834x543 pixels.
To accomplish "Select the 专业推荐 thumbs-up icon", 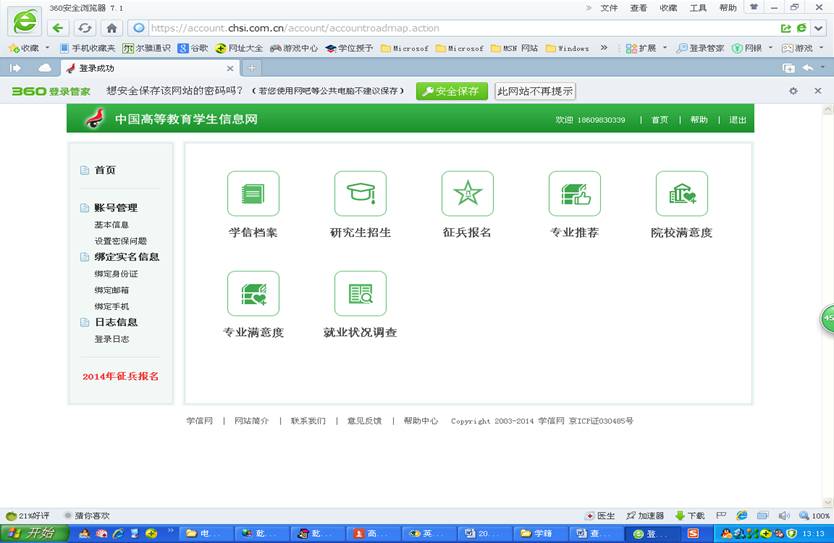I will (574, 194).
